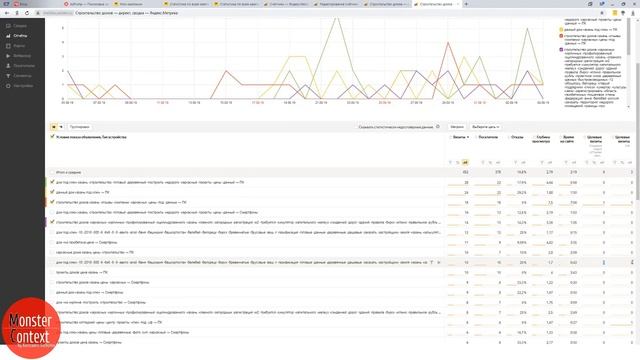Click the Группировки button
The width and height of the screenshot is (640, 360).
tap(79, 127)
